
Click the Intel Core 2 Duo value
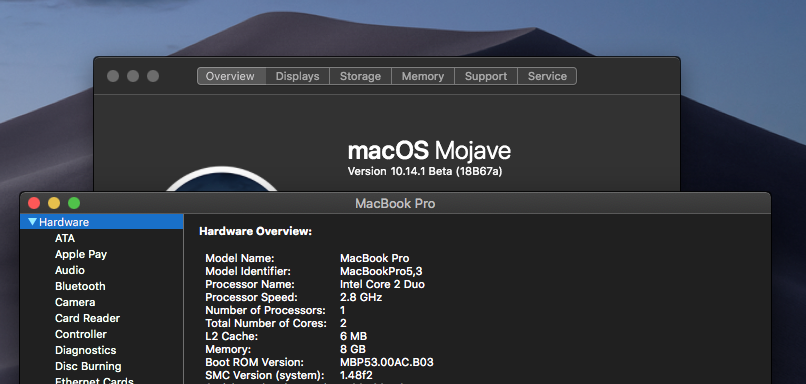382,284
